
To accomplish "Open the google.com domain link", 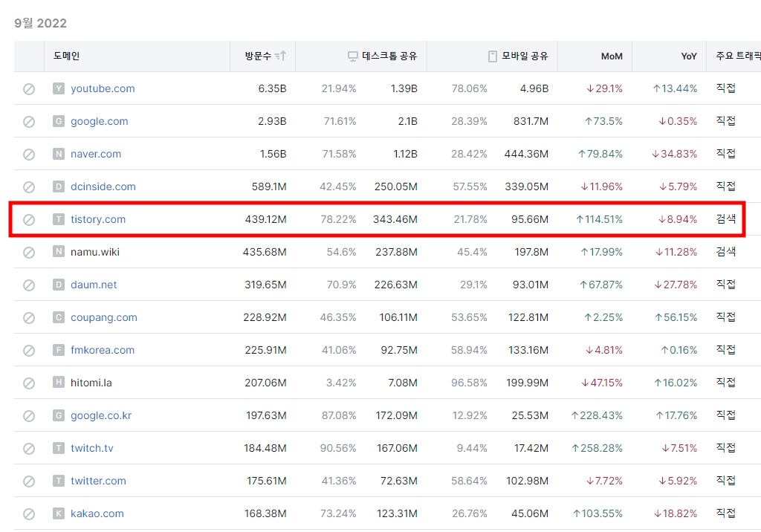I will coord(100,121).
